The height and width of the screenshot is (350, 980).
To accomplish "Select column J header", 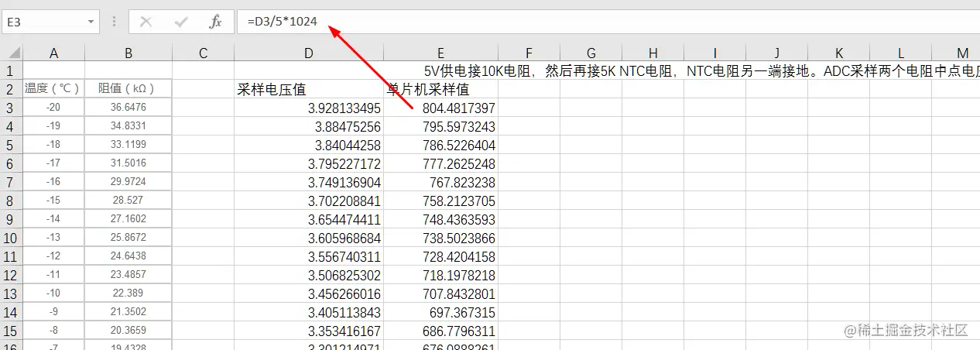I will coord(776,53).
